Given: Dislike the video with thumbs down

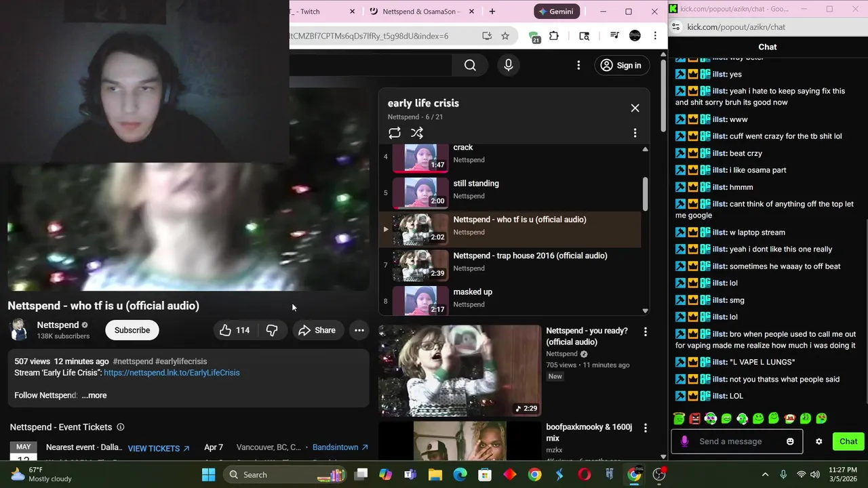Looking at the screenshot, I should tap(272, 330).
